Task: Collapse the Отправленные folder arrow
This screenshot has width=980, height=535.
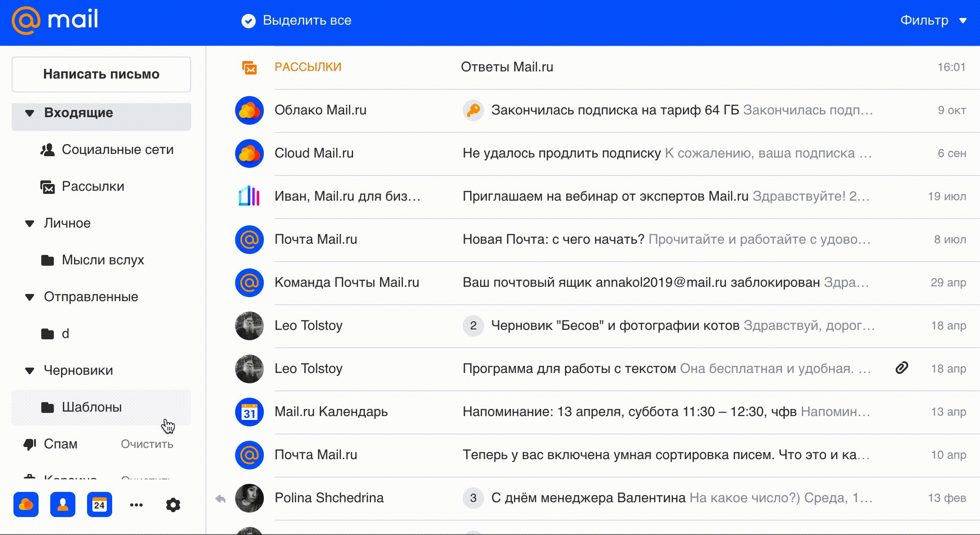Action: pyautogui.click(x=30, y=297)
